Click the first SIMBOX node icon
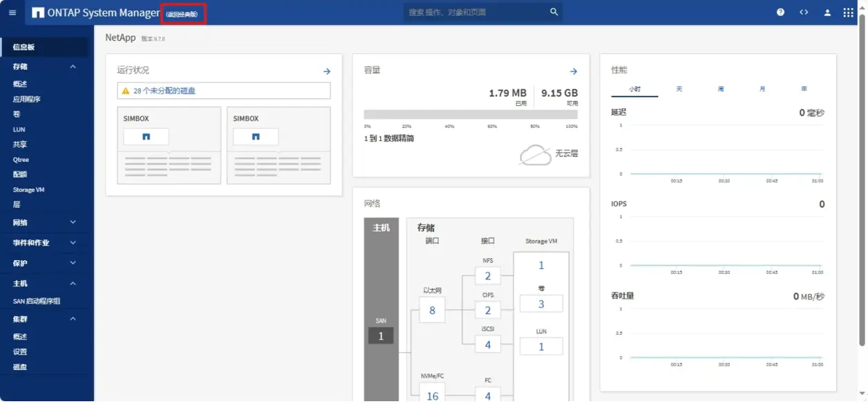Screen dimensions: 868x404 (146, 137)
